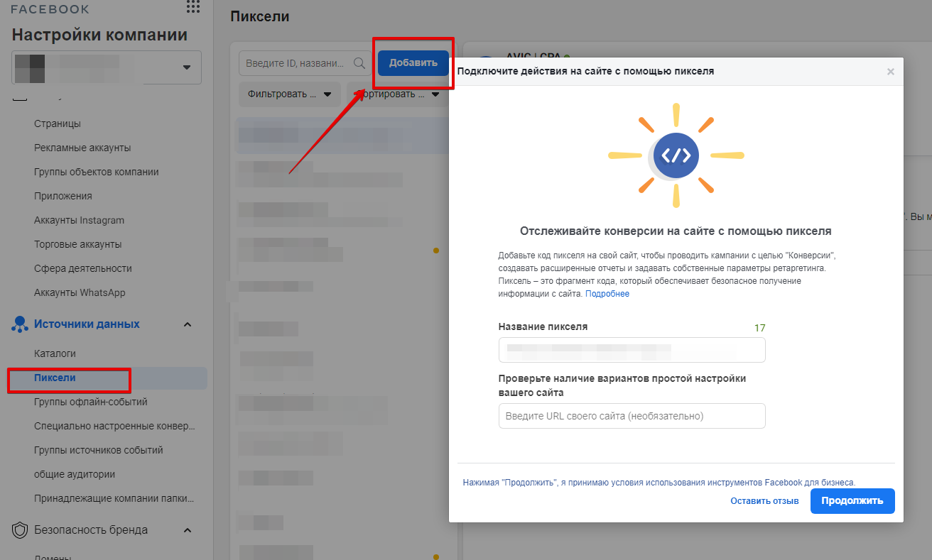Click the search magnifier icon

click(x=359, y=63)
